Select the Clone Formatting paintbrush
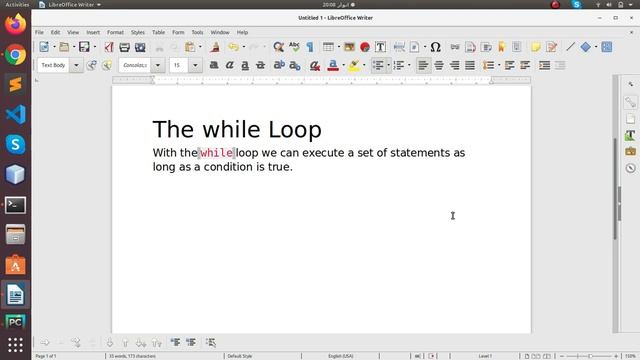The width and height of the screenshot is (640, 360). pyautogui.click(x=215, y=47)
